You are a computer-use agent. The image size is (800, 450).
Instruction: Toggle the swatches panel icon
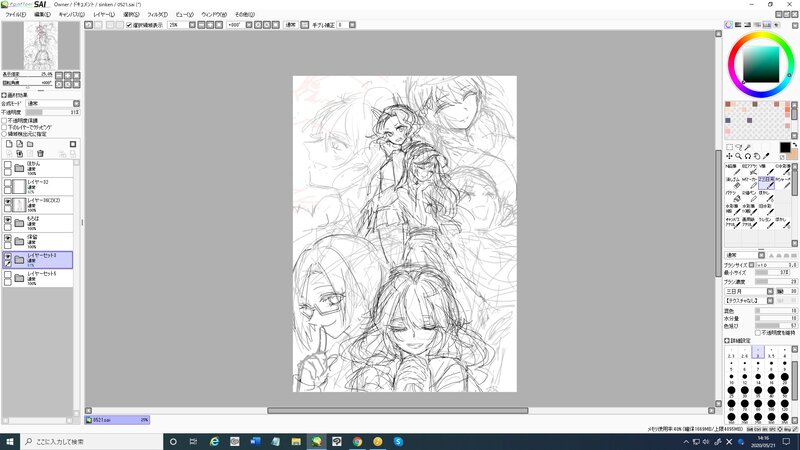(767, 24)
